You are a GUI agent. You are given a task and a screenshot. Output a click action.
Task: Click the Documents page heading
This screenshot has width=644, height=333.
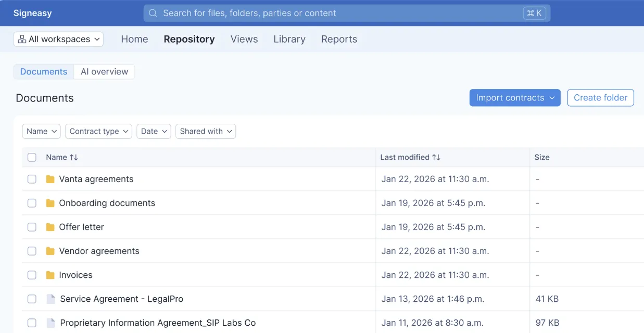45,98
